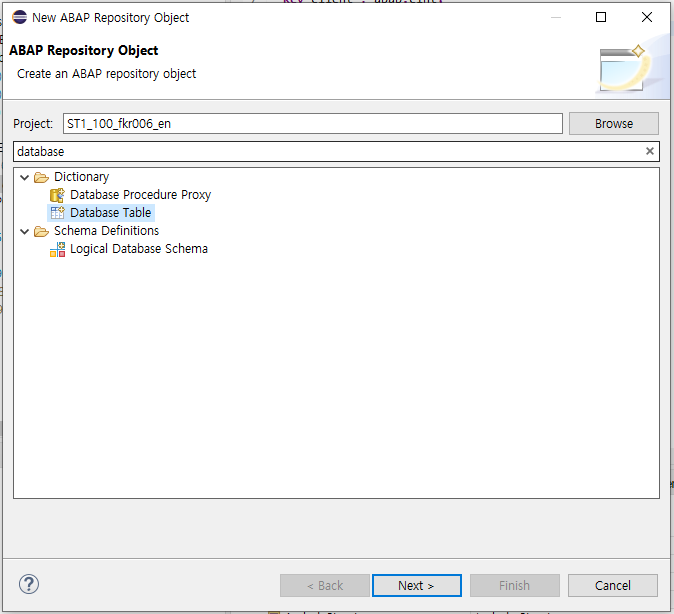This screenshot has height=614, width=674.
Task: Clear the search filter text
Action: tap(649, 152)
